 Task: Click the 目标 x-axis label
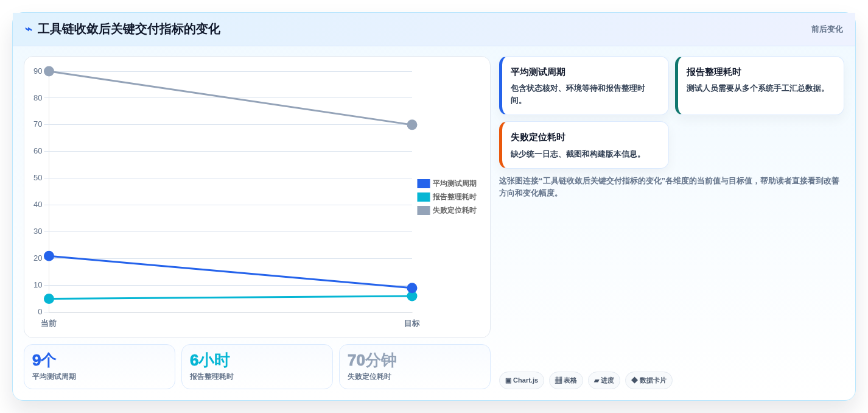[x=412, y=323]
